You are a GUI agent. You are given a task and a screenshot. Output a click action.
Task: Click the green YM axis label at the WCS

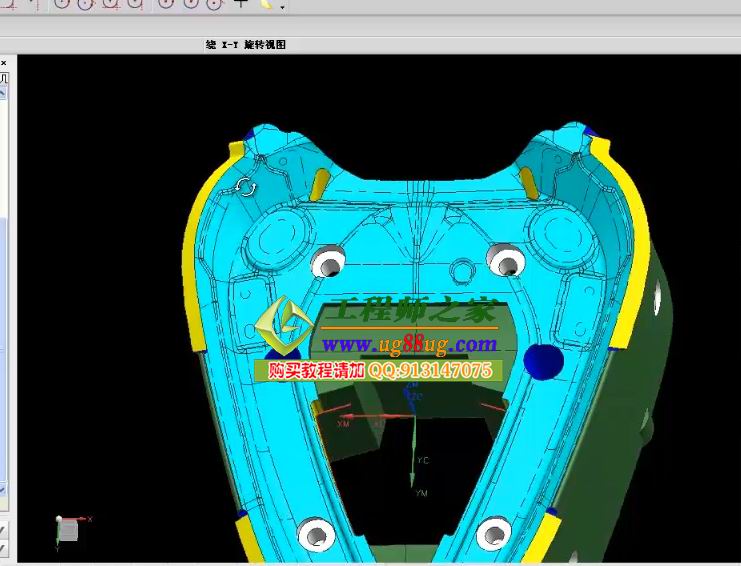click(422, 493)
